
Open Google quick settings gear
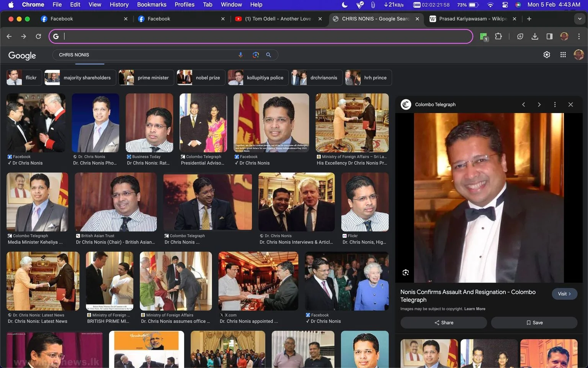[x=547, y=55]
